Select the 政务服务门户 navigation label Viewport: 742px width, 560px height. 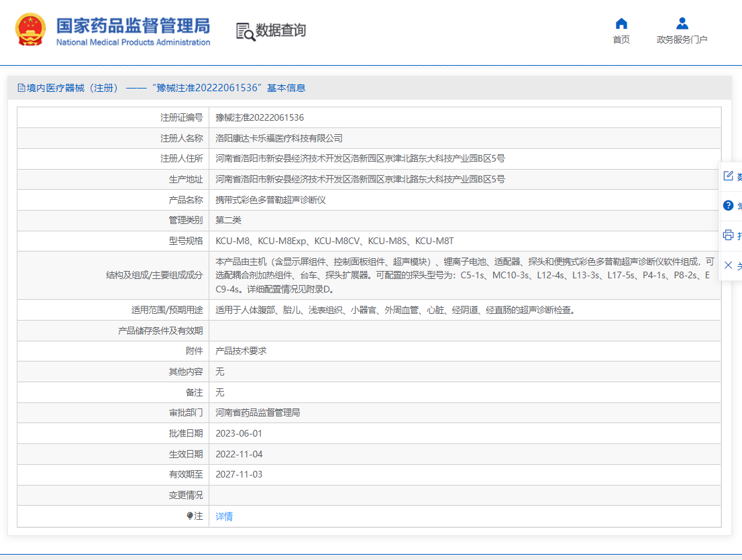682,40
